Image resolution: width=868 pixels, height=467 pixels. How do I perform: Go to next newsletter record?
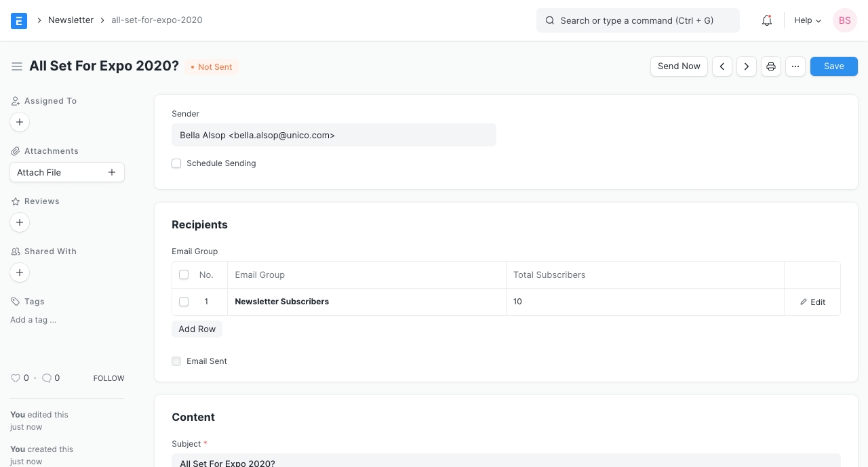[x=747, y=66]
